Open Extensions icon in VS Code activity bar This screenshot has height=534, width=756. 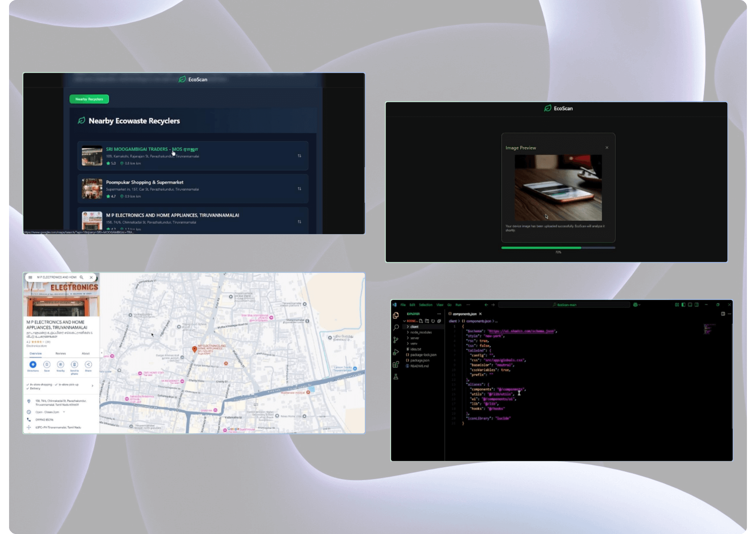[x=396, y=364]
